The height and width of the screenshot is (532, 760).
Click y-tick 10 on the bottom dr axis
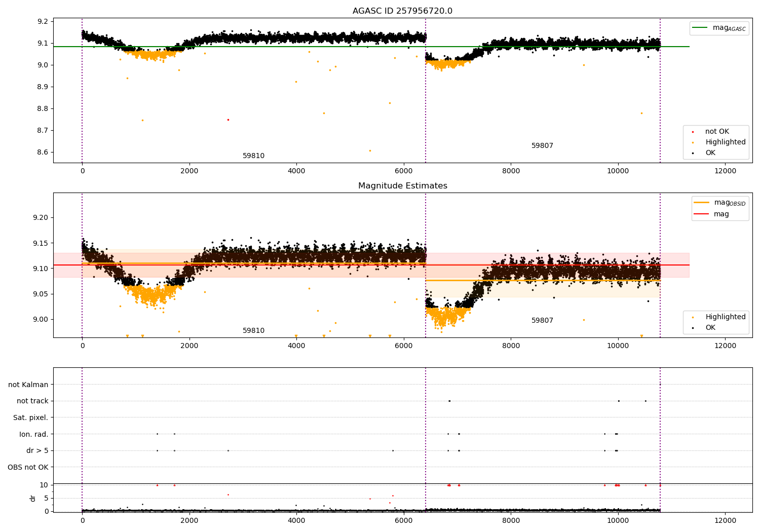click(x=44, y=485)
